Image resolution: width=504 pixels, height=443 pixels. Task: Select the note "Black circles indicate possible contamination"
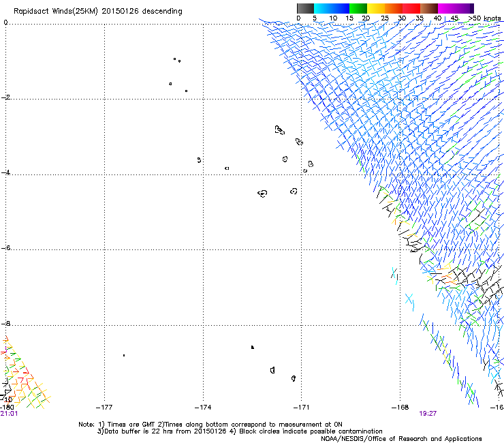click(311, 431)
